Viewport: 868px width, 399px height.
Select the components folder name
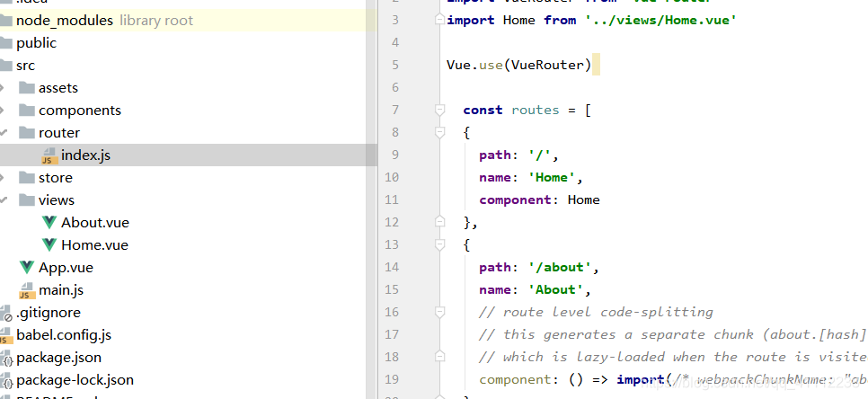80,111
